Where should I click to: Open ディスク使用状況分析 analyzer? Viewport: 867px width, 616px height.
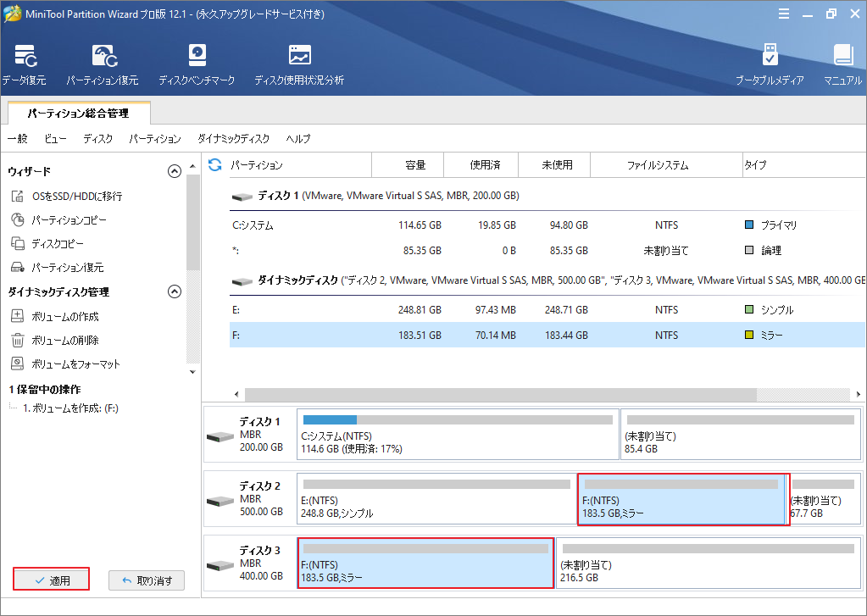(x=299, y=64)
